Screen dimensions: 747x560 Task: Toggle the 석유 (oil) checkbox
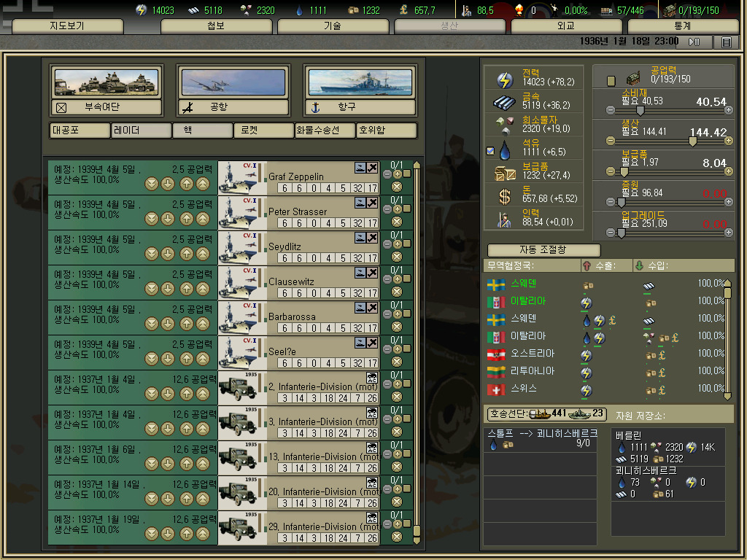click(x=490, y=151)
